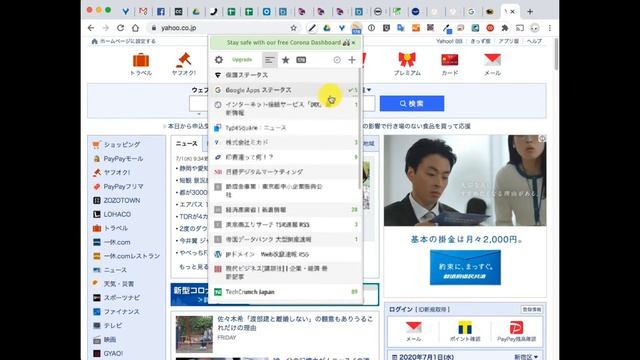Switch to the Google Drive tab

(x=196, y=11)
